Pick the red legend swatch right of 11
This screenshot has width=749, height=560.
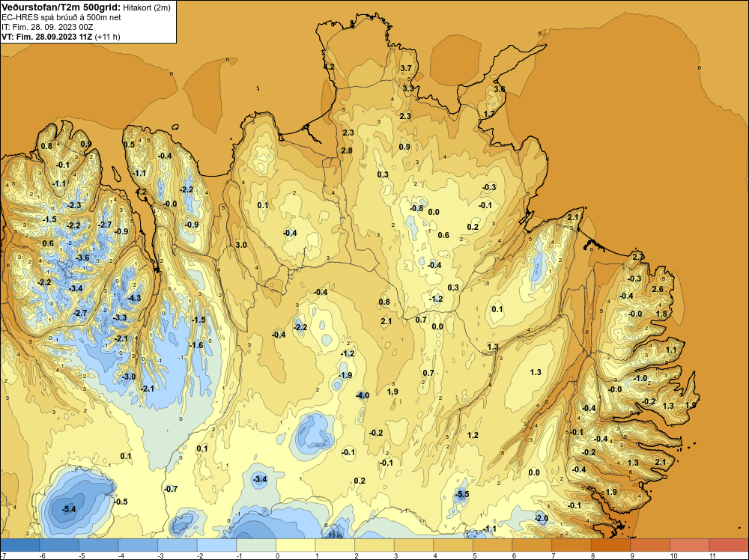point(729,545)
